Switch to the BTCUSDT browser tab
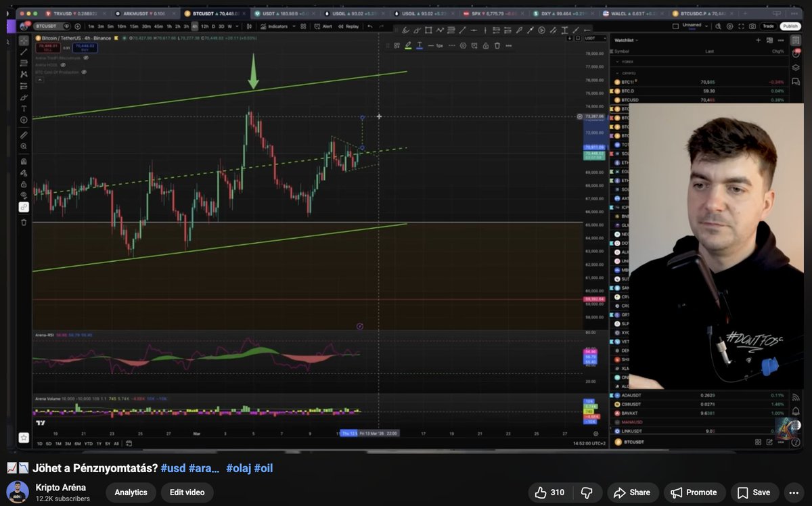 point(215,13)
